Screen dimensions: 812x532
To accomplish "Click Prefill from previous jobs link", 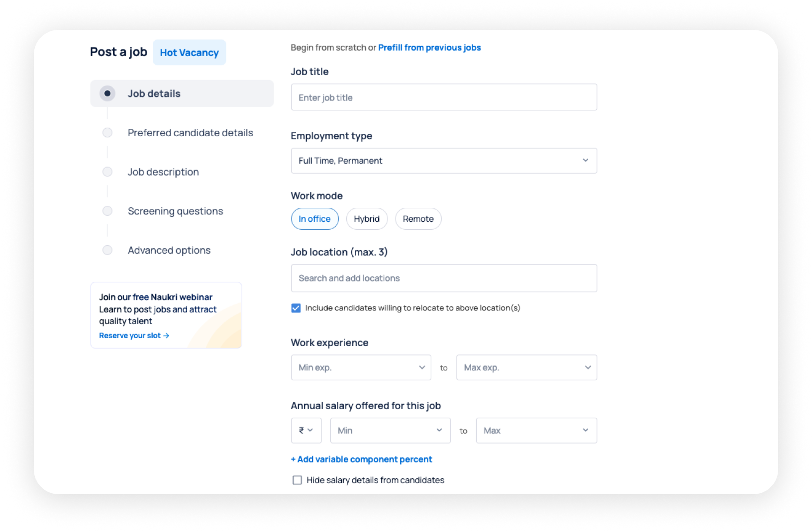I will [429, 48].
